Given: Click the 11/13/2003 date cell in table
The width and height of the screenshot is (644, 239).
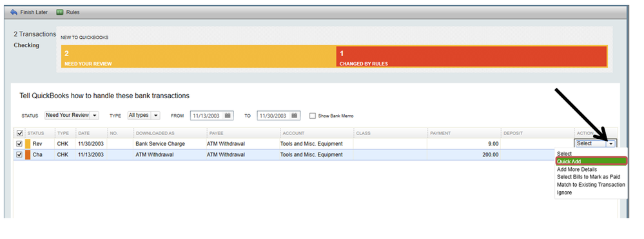Looking at the screenshot, I should pos(90,154).
